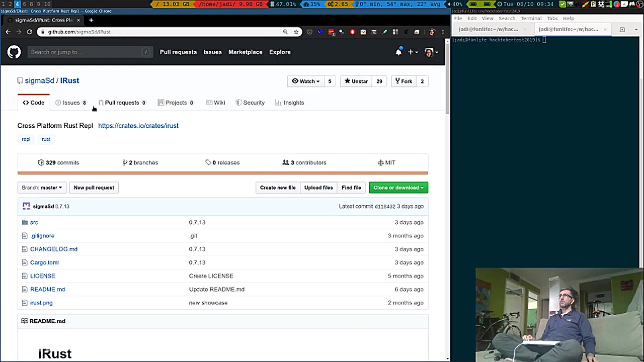Open new tab in terminal window
The height and width of the screenshot is (362, 644).
(622, 29)
